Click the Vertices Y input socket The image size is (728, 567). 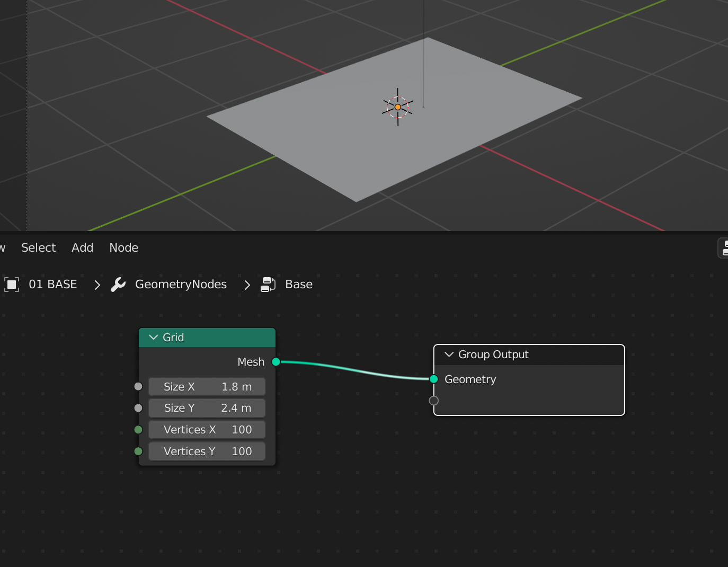(x=138, y=451)
